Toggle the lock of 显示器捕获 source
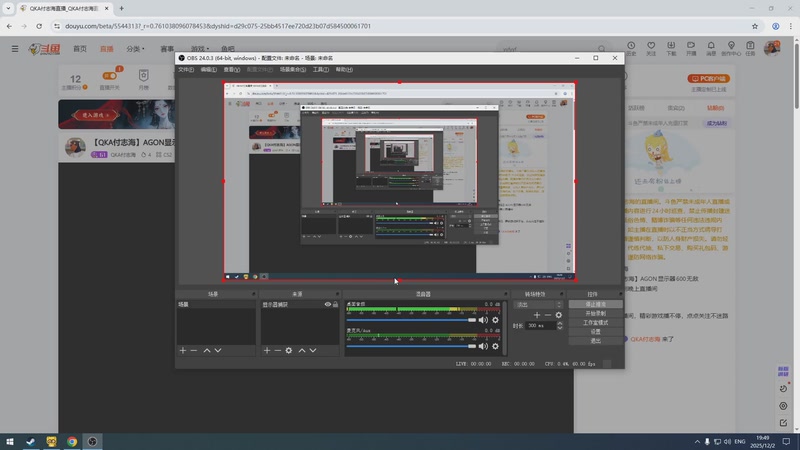This screenshot has width=800, height=450. [x=335, y=304]
